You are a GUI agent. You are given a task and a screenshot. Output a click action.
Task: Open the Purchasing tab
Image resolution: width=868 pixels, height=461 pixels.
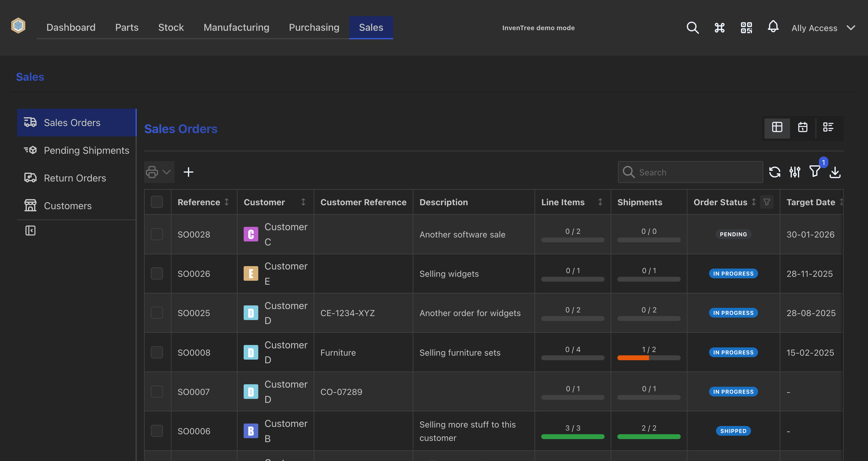314,27
